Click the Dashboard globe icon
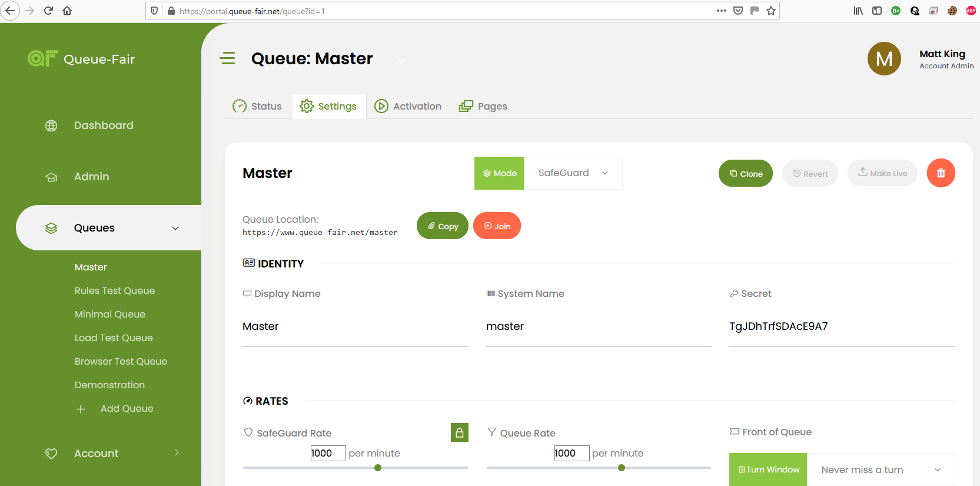 point(51,125)
